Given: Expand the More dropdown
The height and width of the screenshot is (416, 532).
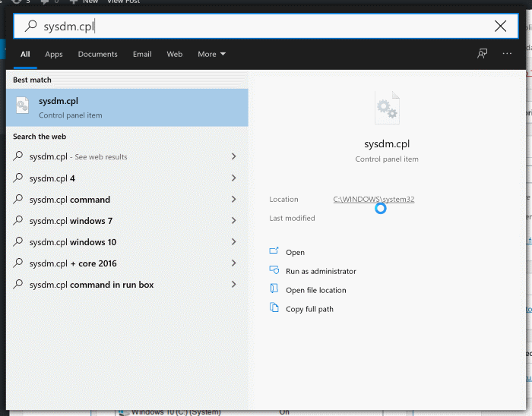Looking at the screenshot, I should (x=212, y=54).
